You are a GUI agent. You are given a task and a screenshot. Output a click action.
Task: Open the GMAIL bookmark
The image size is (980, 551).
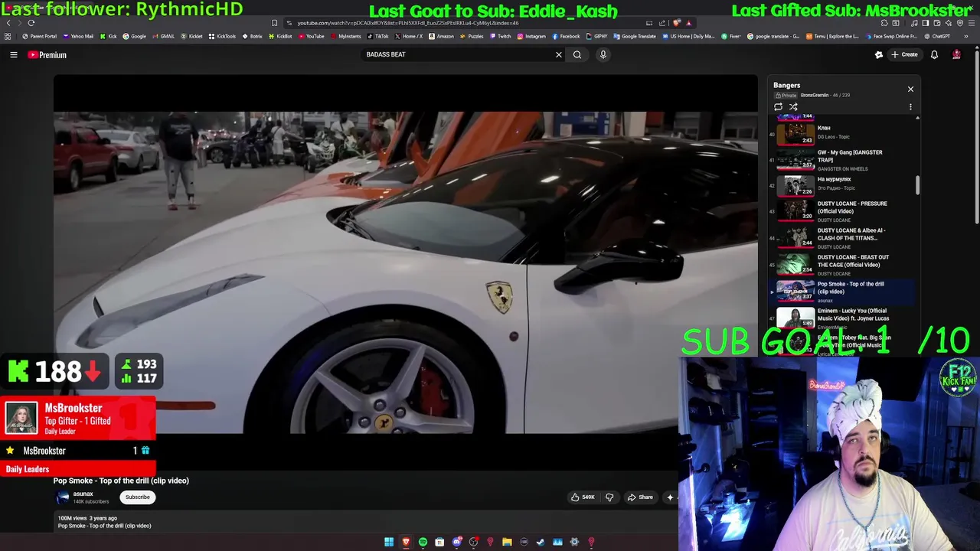point(163,36)
